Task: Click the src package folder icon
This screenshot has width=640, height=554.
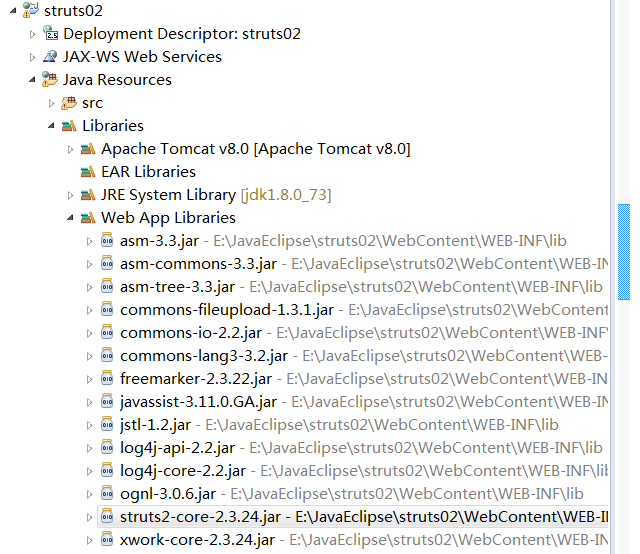Action: [x=69, y=103]
